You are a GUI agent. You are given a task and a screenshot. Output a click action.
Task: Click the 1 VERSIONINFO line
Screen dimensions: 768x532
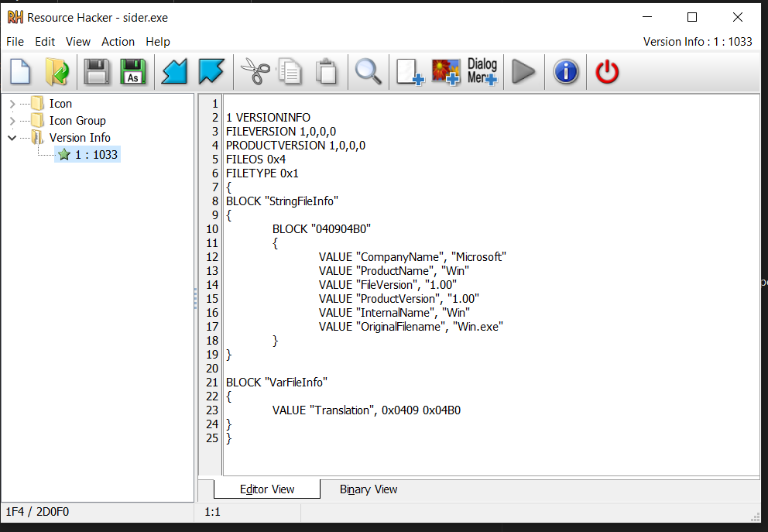click(268, 118)
